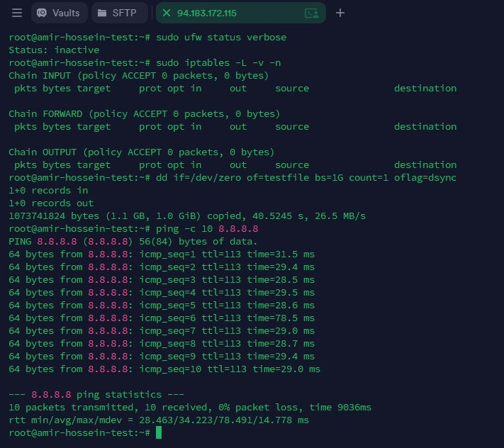The image size is (504, 448).
Task: Click the terminal cursor at the last prompt
Action: (159, 432)
